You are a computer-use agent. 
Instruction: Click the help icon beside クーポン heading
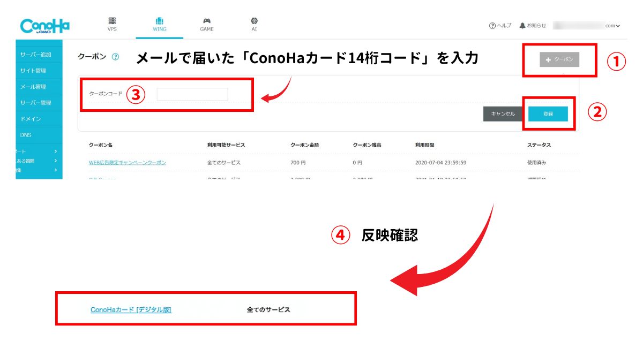[115, 57]
